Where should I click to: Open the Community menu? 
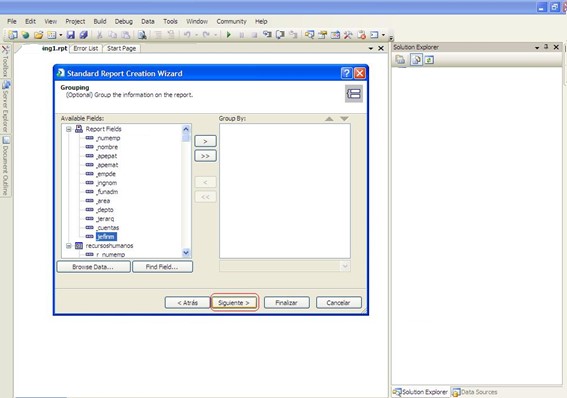click(x=231, y=21)
